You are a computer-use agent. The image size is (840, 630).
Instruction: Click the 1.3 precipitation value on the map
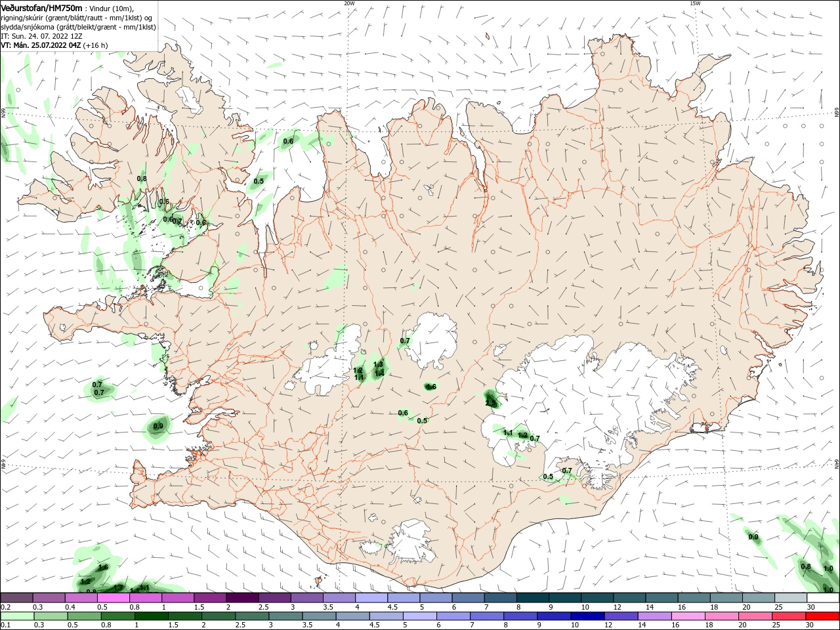coord(378,364)
